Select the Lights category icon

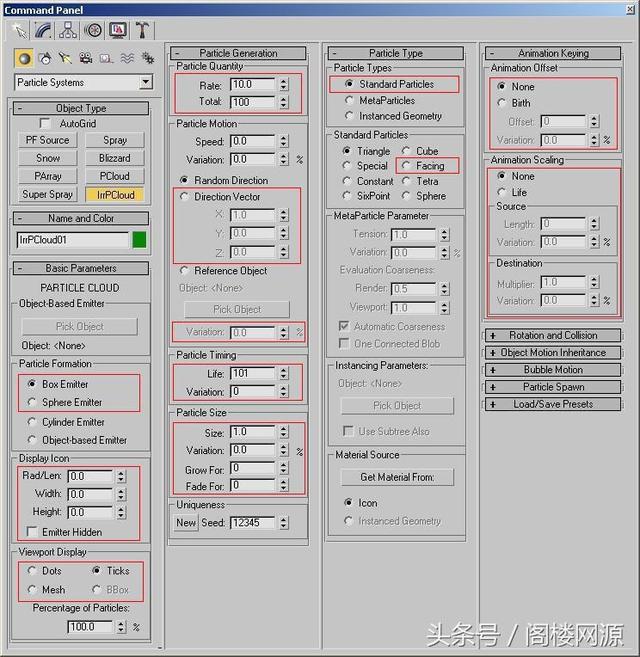point(65,58)
